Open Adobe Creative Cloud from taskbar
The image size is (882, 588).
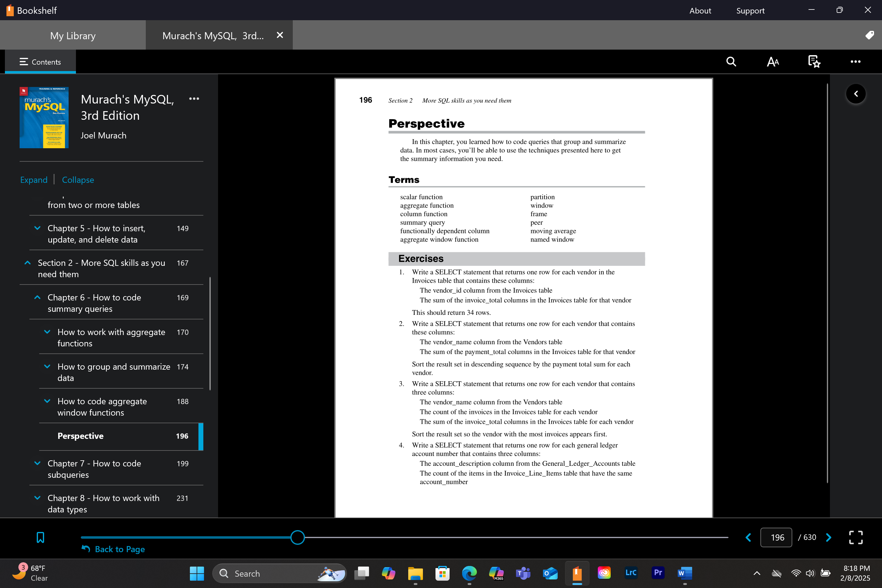pos(604,573)
